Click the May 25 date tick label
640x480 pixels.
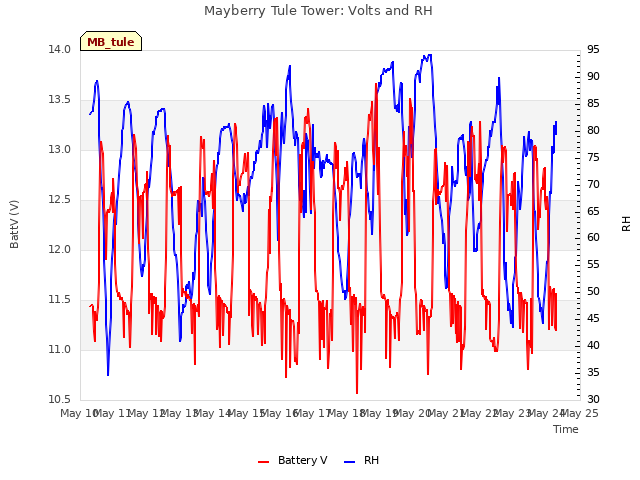580,413
